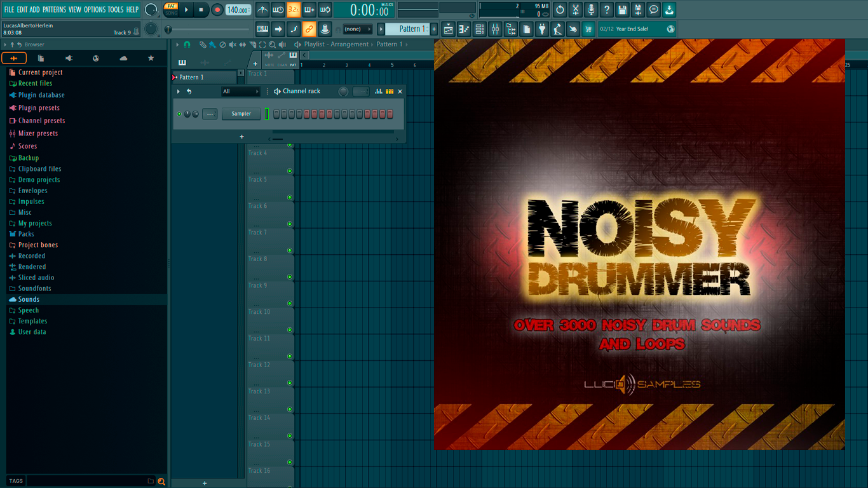Open the shopping cart store icon

[x=588, y=29]
